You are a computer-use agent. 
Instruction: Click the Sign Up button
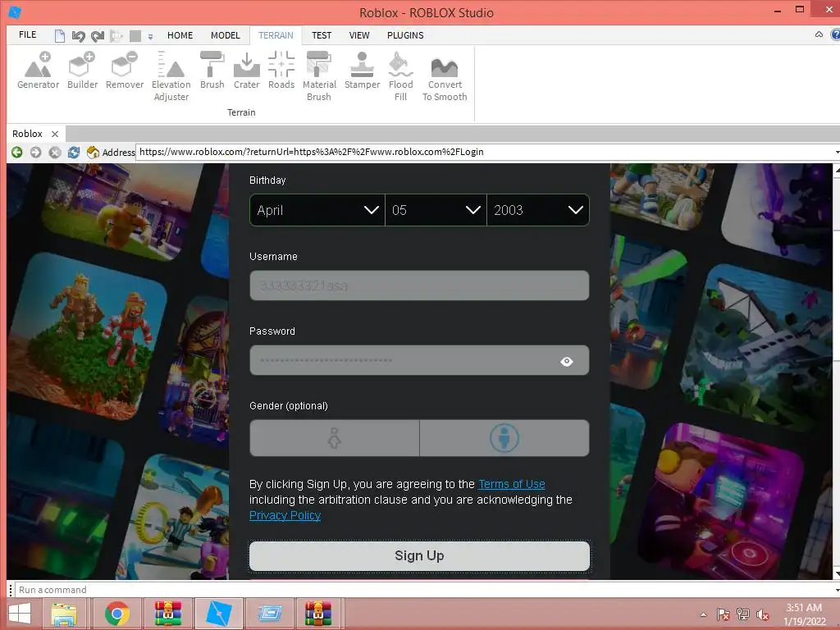tap(419, 556)
